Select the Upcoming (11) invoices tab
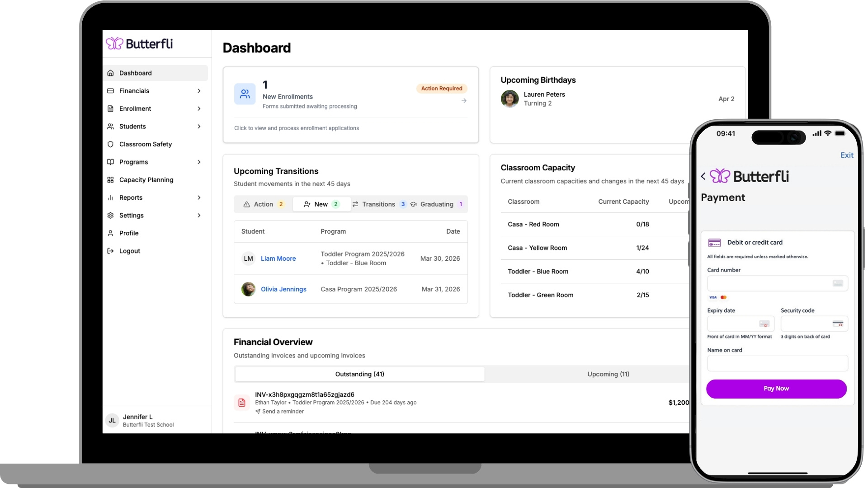This screenshot has height=488, width=868. coord(608,374)
